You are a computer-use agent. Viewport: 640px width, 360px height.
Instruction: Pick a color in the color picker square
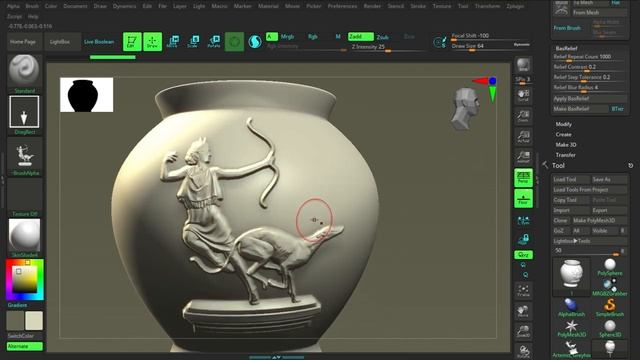coord(24,279)
